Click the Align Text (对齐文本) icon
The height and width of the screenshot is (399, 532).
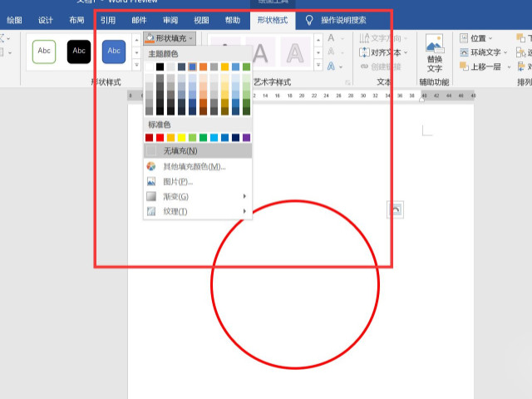pos(365,52)
